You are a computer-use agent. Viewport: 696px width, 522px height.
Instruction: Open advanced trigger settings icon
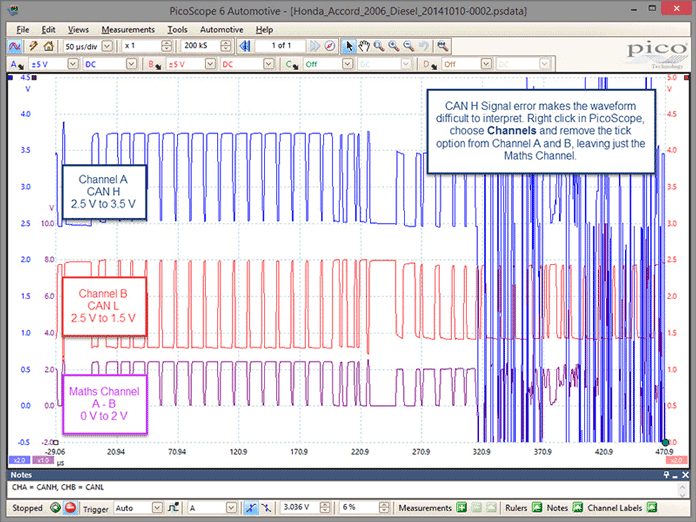173,507
